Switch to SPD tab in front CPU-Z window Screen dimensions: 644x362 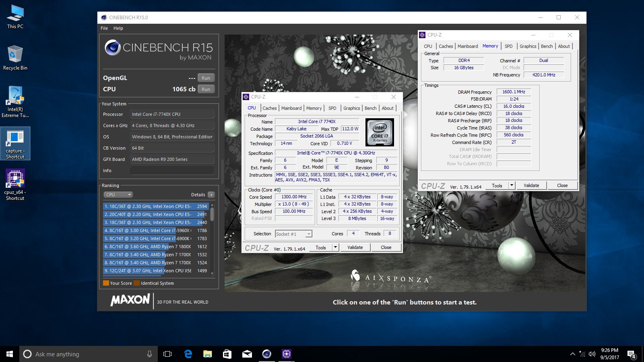pyautogui.click(x=332, y=108)
